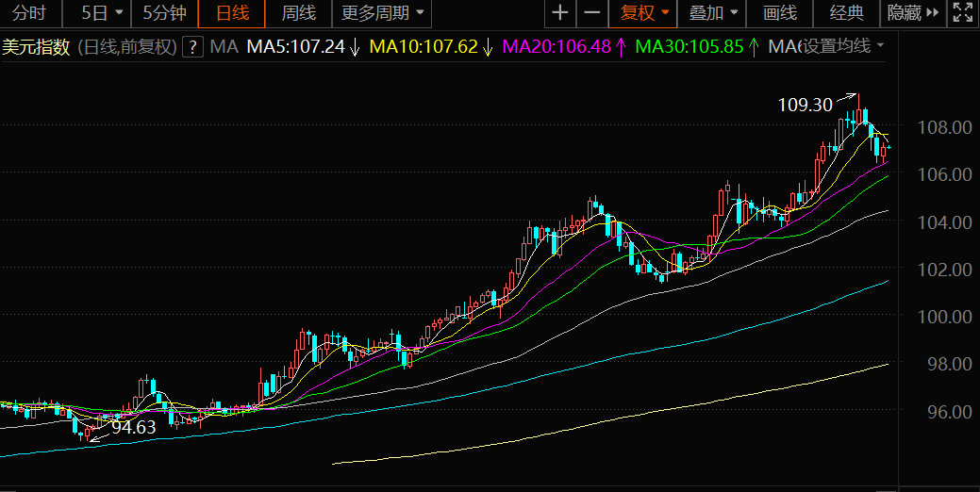Click the 美元指数 title text

pyautogui.click(x=36, y=47)
